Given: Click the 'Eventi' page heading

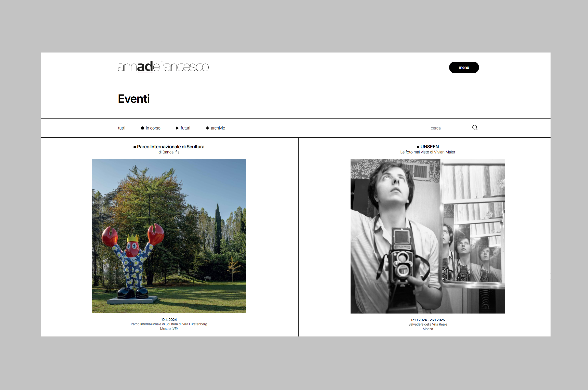Looking at the screenshot, I should coord(134,99).
